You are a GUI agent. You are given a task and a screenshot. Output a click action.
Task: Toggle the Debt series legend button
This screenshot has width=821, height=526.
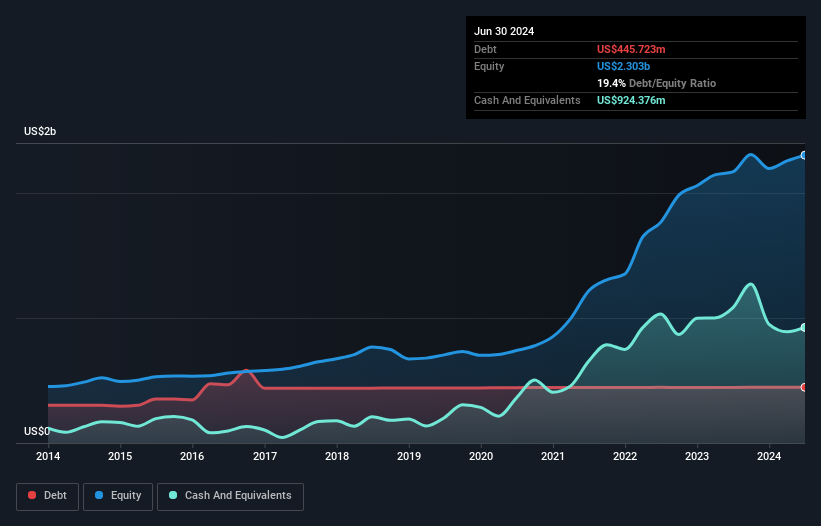pyautogui.click(x=48, y=496)
